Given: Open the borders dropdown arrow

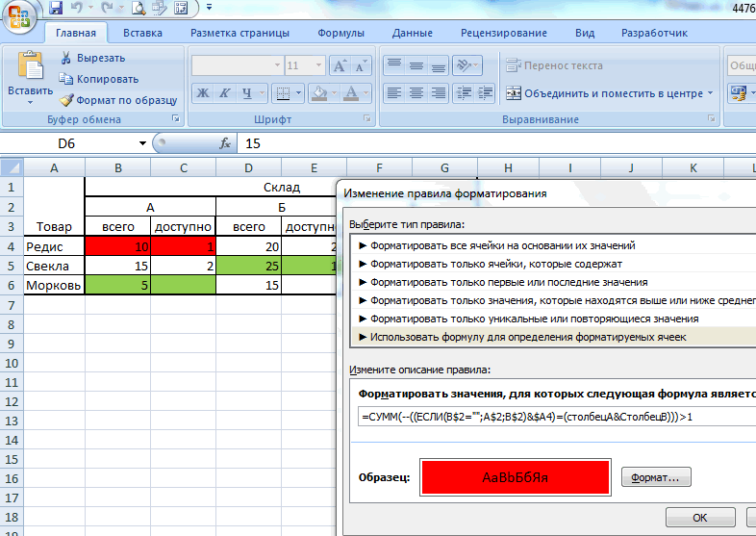Looking at the screenshot, I should click(x=299, y=93).
